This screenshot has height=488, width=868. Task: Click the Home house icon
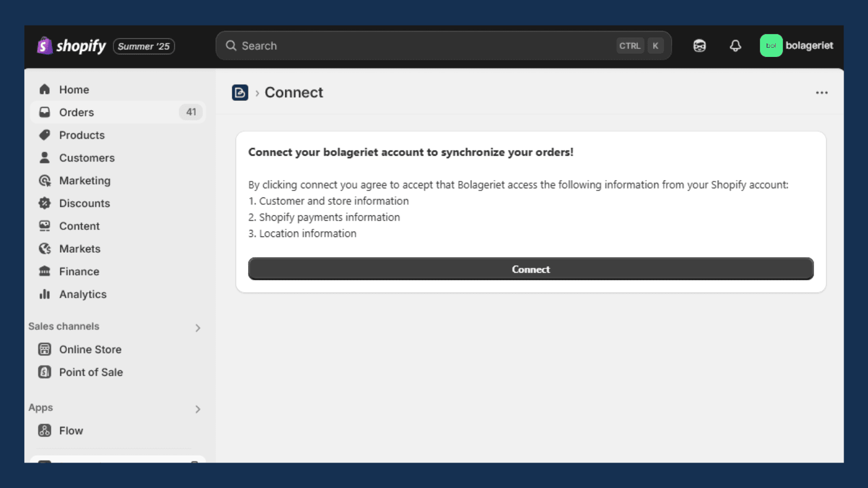click(x=44, y=89)
